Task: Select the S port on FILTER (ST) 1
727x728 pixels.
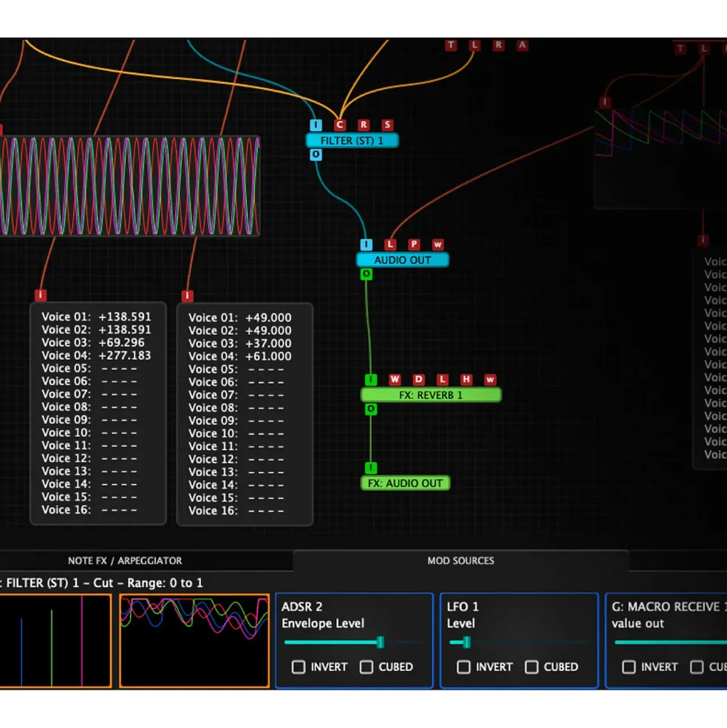Action: pyautogui.click(x=388, y=125)
